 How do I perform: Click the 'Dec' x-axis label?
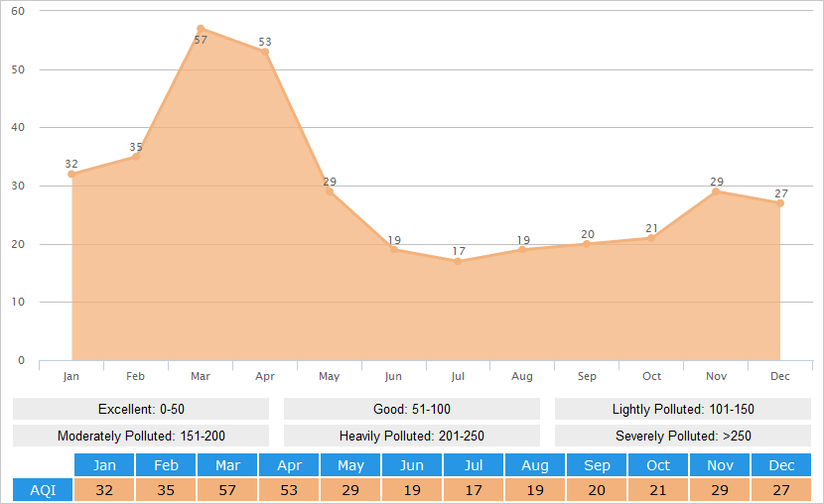coord(780,376)
